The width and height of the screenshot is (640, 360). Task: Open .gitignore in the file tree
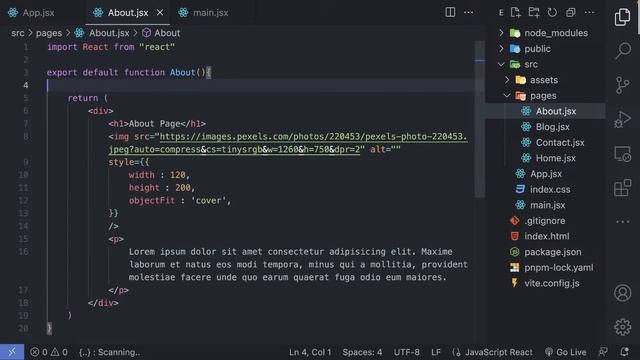point(545,221)
